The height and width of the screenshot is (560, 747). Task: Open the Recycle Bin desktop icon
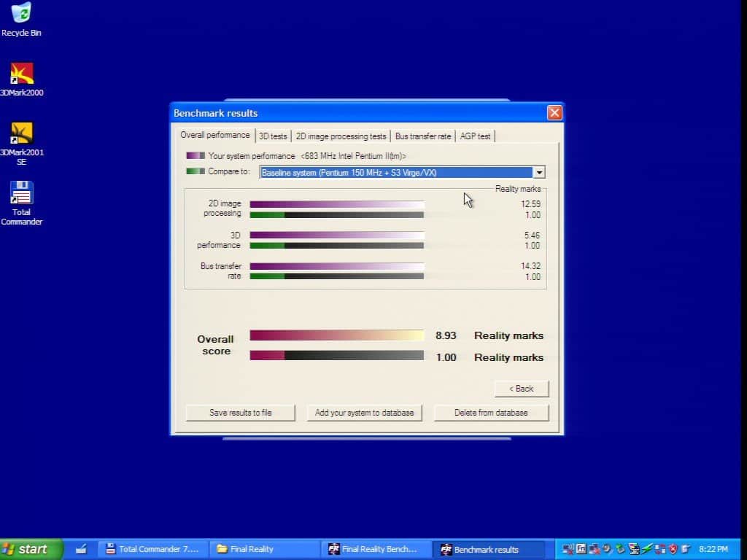click(x=21, y=20)
